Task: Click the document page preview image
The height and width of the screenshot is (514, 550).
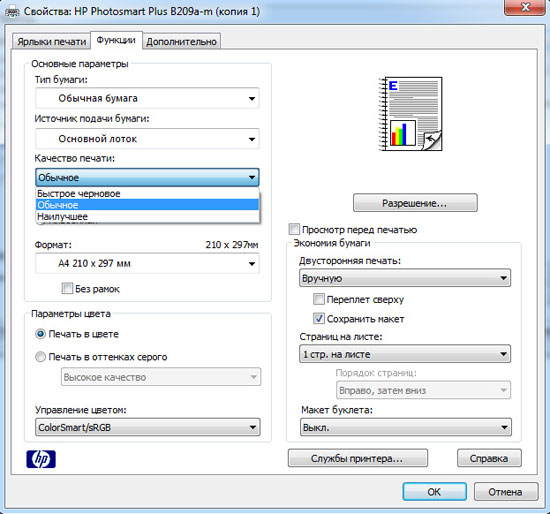Action: click(x=410, y=114)
